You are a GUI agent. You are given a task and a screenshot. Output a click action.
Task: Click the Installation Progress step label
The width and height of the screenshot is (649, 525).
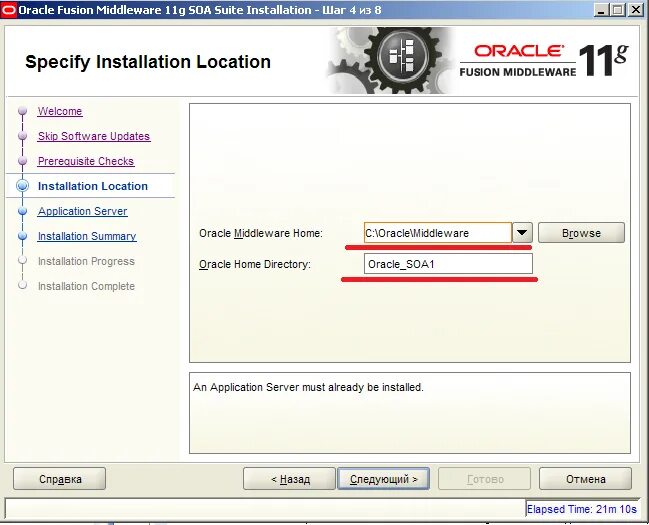pyautogui.click(x=86, y=261)
